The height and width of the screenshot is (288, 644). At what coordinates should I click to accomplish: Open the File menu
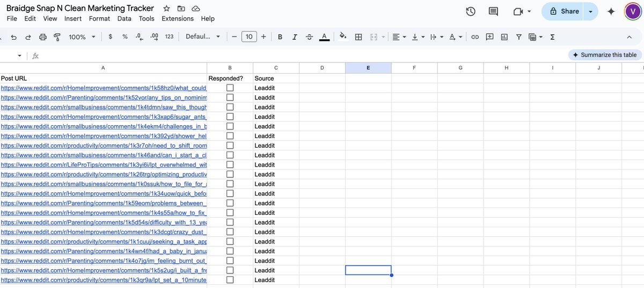(x=12, y=18)
